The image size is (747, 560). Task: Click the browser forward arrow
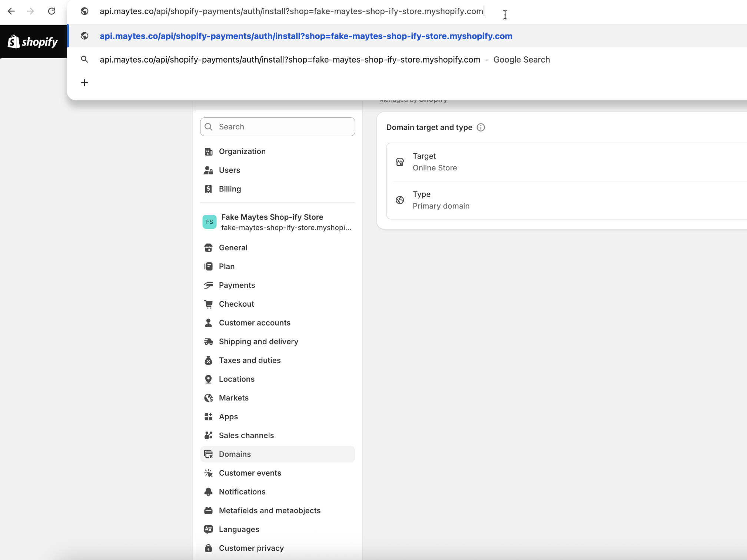pos(30,11)
